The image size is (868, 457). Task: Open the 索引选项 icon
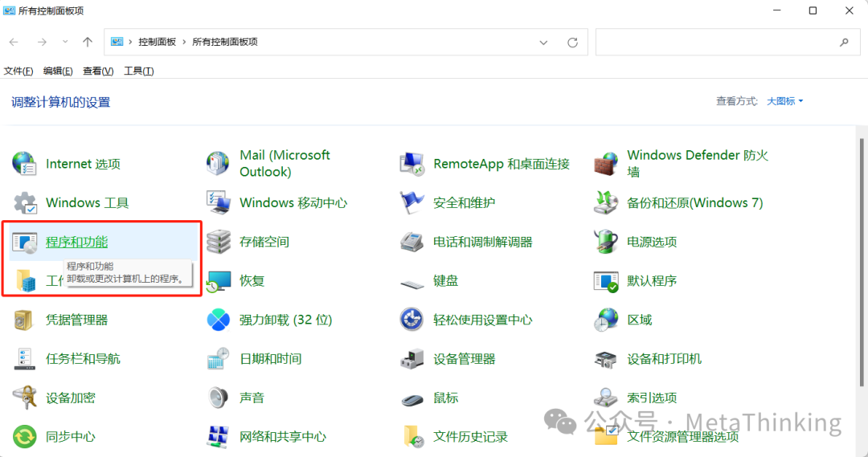coord(606,398)
